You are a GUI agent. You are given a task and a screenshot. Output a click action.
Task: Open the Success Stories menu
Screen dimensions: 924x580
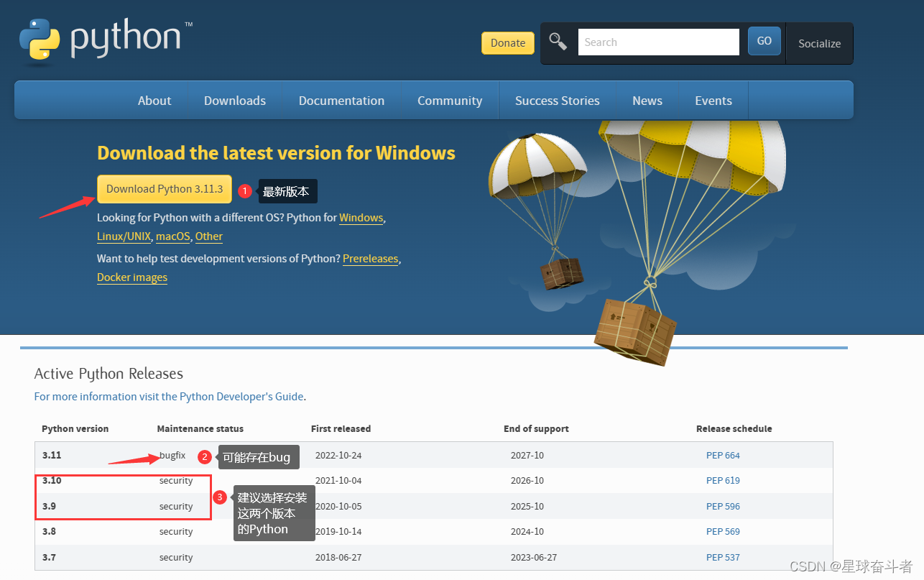point(558,101)
